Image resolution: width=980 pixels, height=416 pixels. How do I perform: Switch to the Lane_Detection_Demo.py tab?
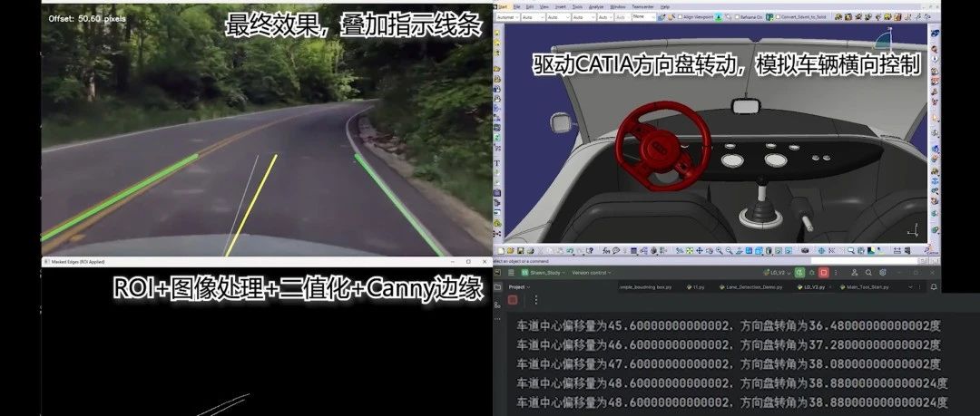click(x=750, y=287)
